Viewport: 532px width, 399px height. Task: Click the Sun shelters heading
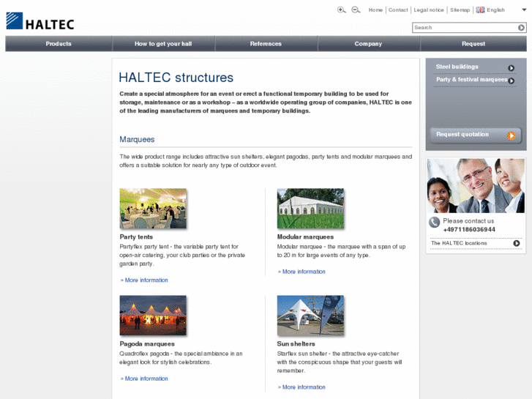coord(296,344)
